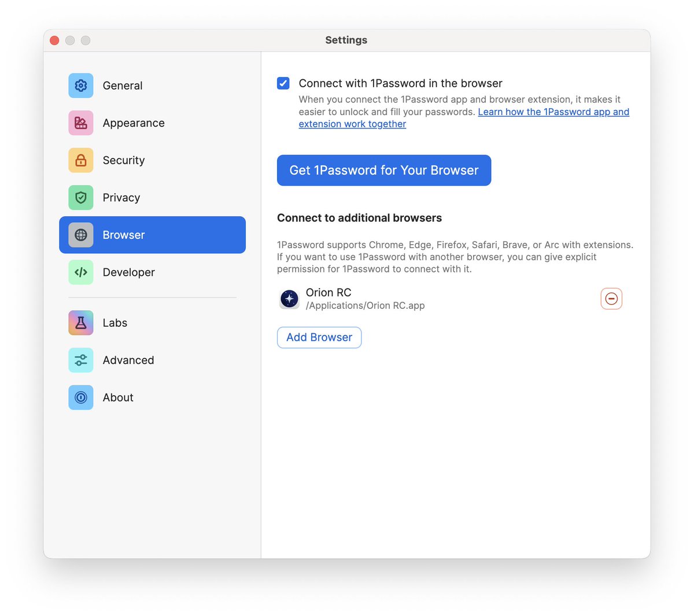Screen dimensions: 694x616
Task: Switch to the Appearance settings tab
Action: (152, 123)
